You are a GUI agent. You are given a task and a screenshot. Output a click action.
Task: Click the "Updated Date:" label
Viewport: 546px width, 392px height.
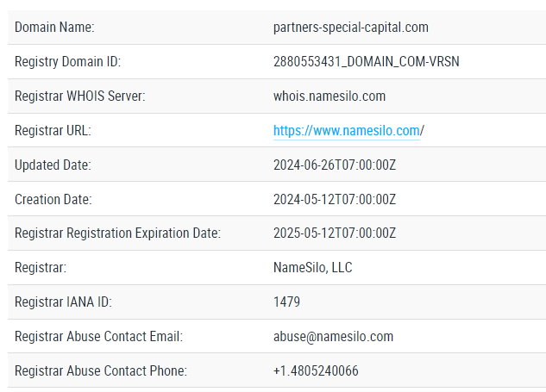pyautogui.click(x=53, y=165)
